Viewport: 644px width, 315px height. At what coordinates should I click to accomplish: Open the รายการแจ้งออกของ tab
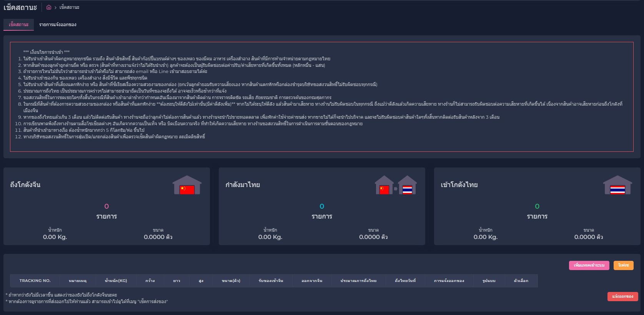pos(58,25)
